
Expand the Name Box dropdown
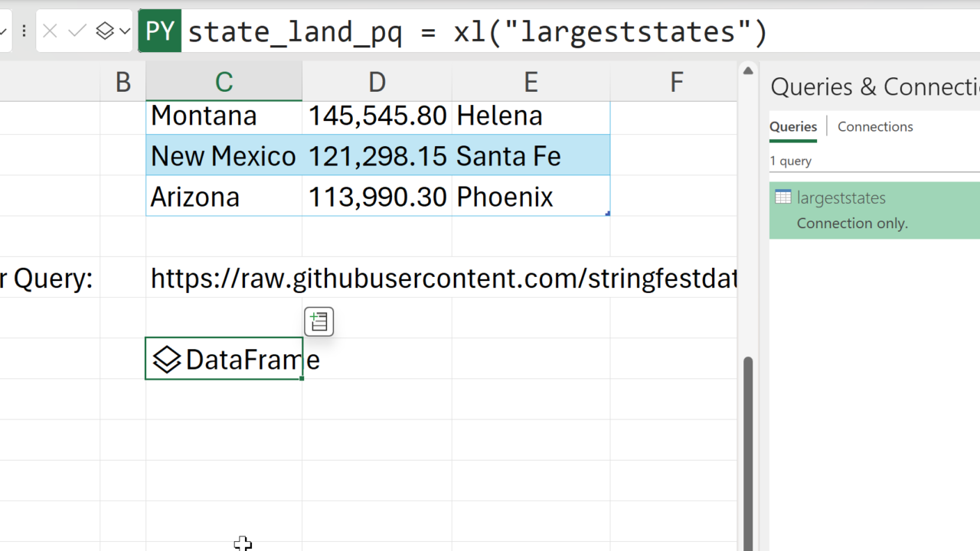click(x=4, y=31)
